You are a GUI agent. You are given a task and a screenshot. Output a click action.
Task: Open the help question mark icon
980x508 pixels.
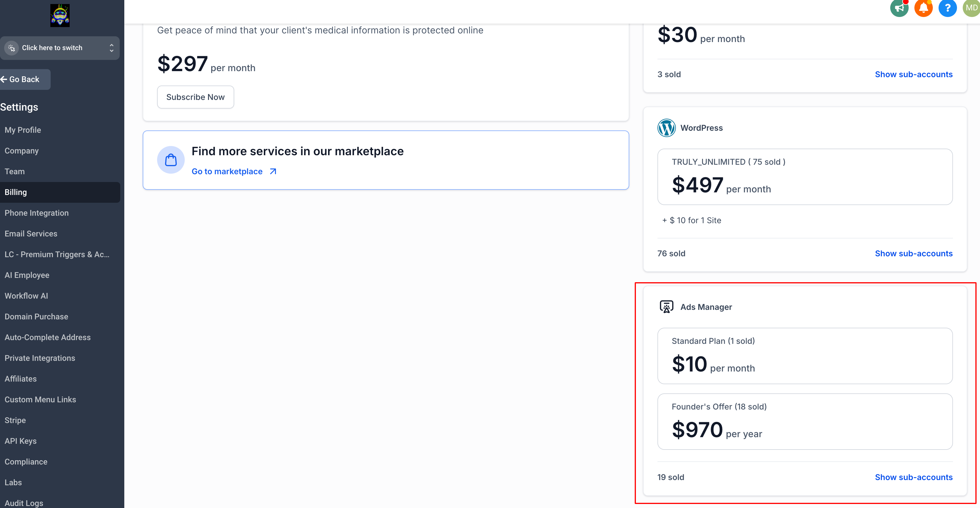coord(947,8)
